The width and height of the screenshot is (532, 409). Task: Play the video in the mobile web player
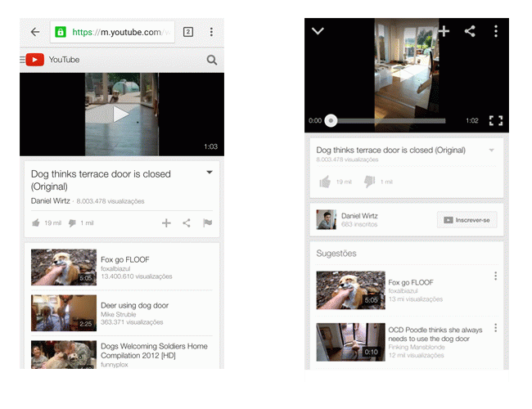121,114
